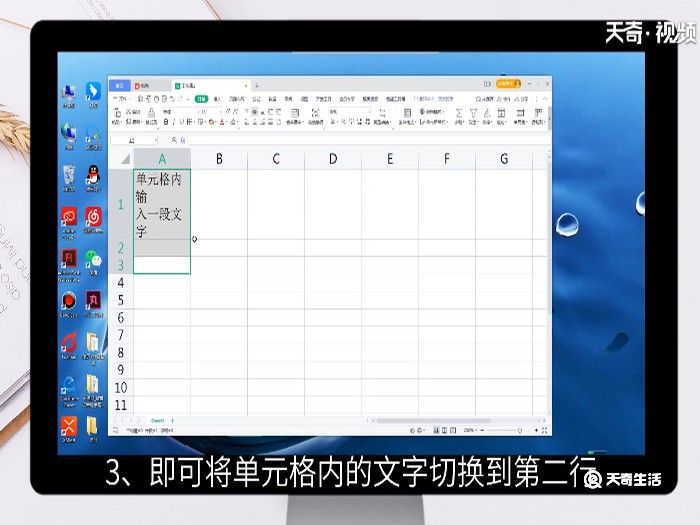Open NetEase Cloud Music desktop icon

point(93,217)
